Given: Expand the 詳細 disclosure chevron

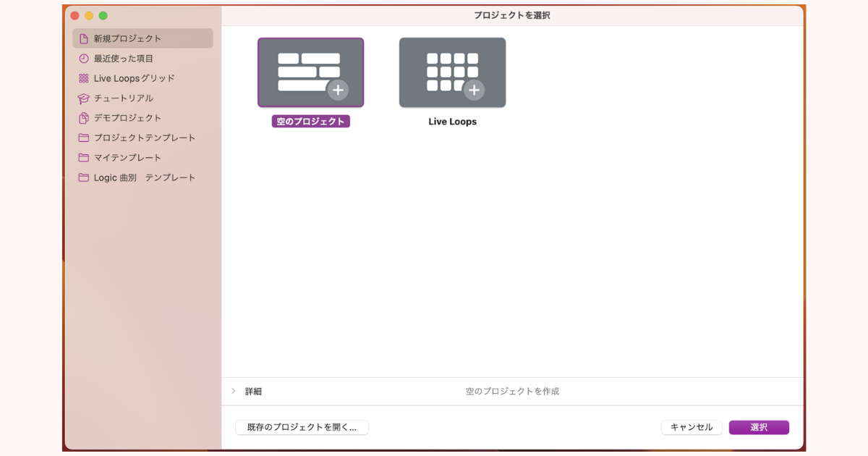Looking at the screenshot, I should 233,391.
